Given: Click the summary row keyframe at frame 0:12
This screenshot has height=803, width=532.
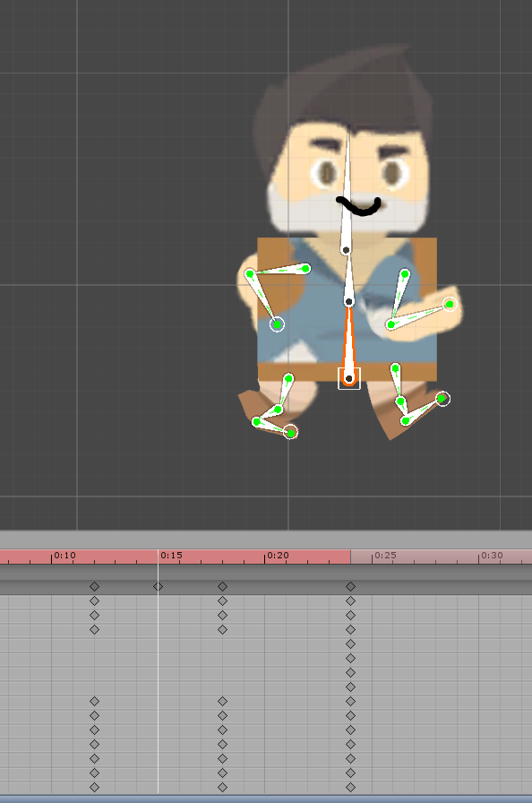Looking at the screenshot, I should (94, 586).
